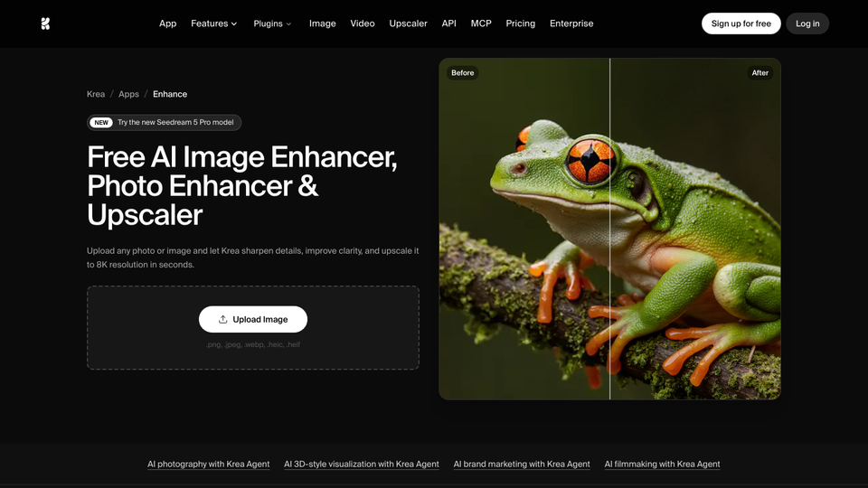Click the frog comparison image
This screenshot has height=488, width=868.
(x=609, y=229)
